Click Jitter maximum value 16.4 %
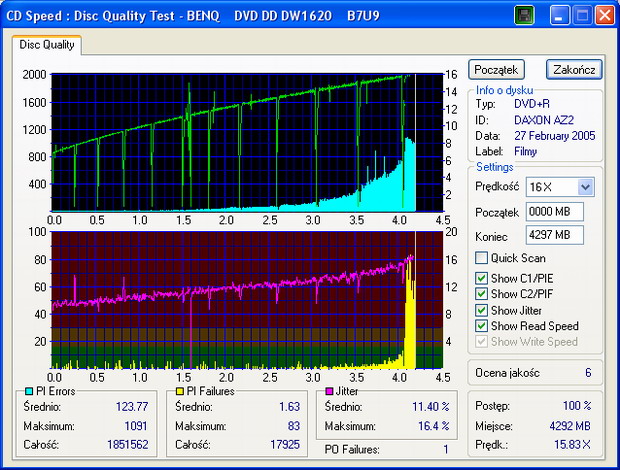 434,426
